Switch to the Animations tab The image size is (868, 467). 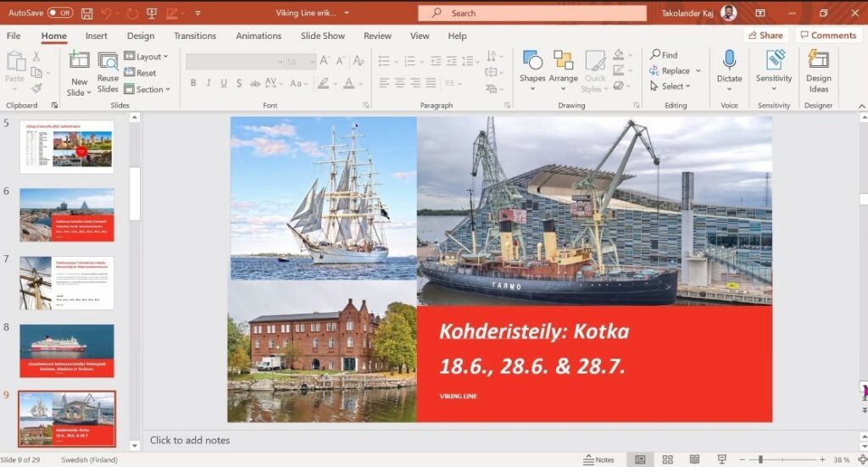point(259,36)
